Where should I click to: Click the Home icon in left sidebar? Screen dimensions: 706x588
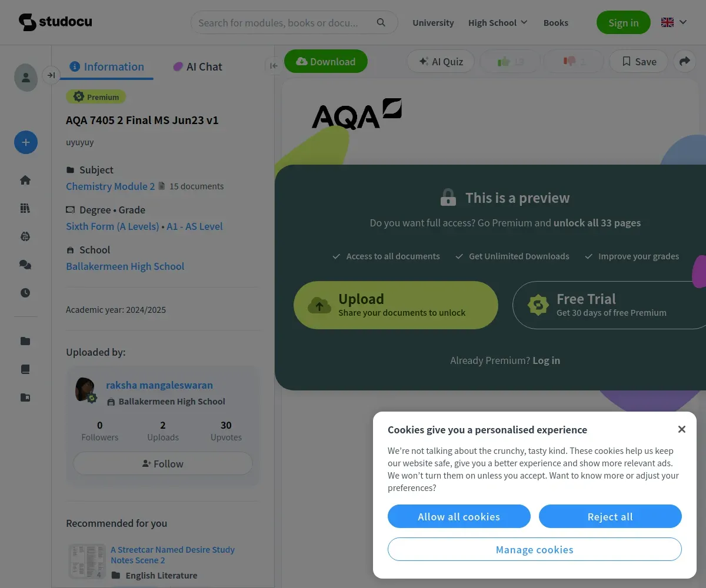click(25, 180)
